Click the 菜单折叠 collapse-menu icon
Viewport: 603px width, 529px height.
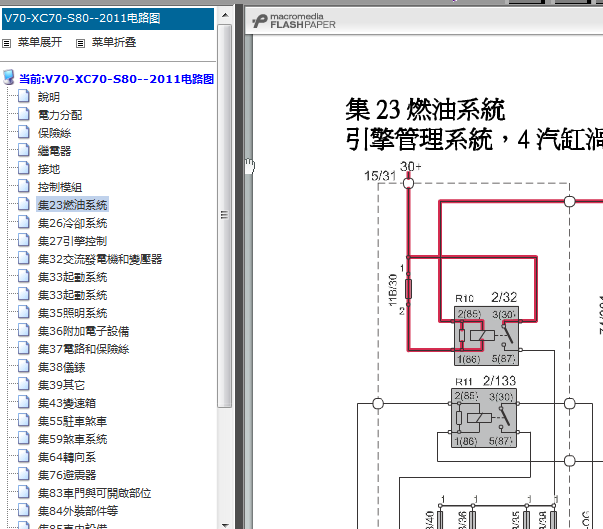[80, 43]
